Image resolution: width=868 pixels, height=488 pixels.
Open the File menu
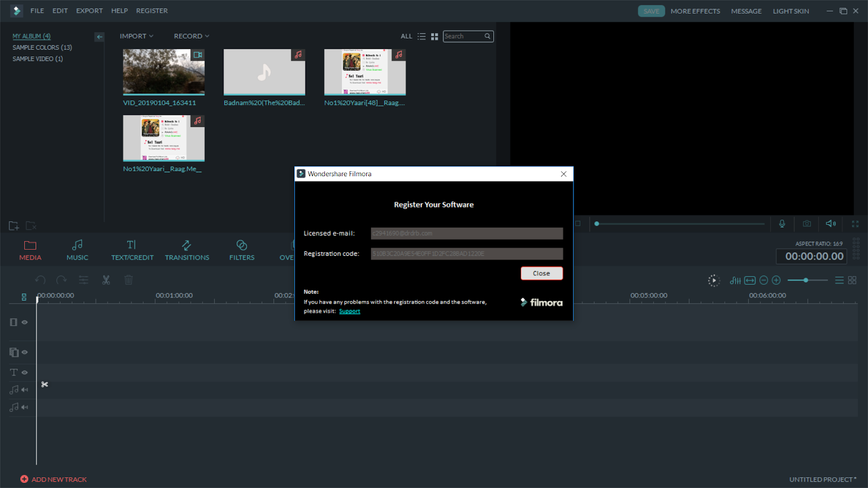pyautogui.click(x=37, y=11)
